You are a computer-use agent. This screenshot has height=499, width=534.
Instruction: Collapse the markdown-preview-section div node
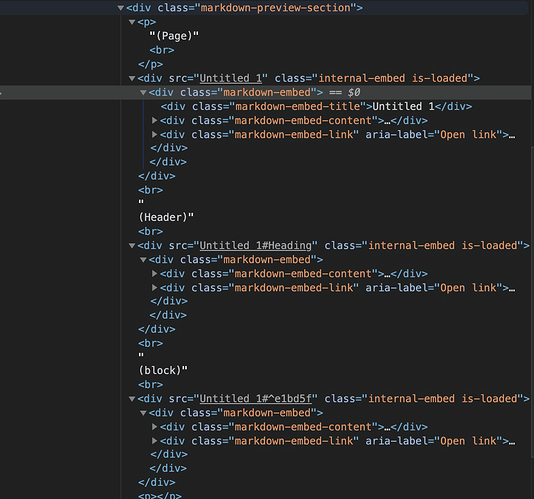click(121, 8)
